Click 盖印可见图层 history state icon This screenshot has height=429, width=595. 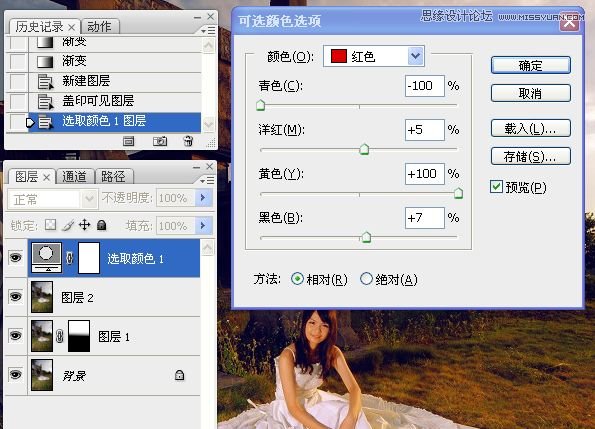click(46, 101)
